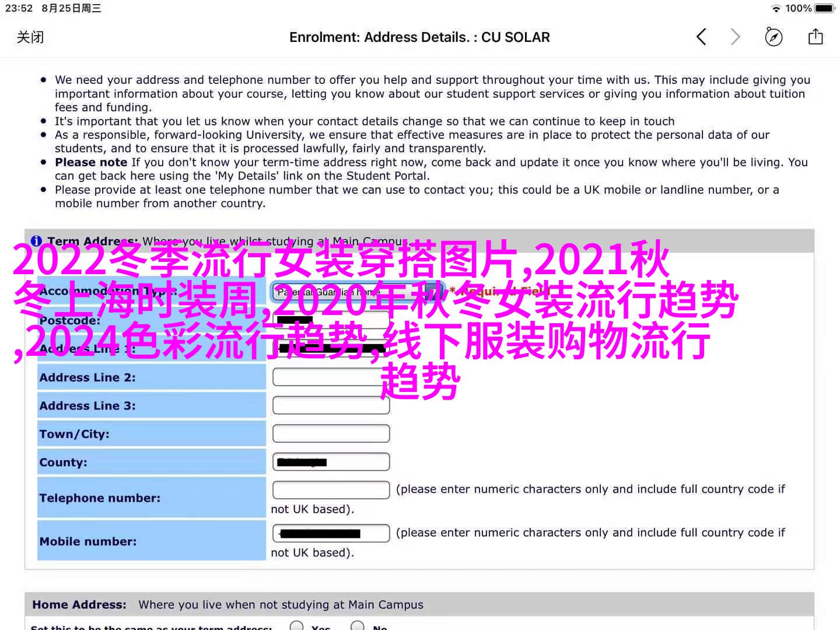Click the Telephone number input field
Screen dimensions: 840x630
click(x=331, y=489)
